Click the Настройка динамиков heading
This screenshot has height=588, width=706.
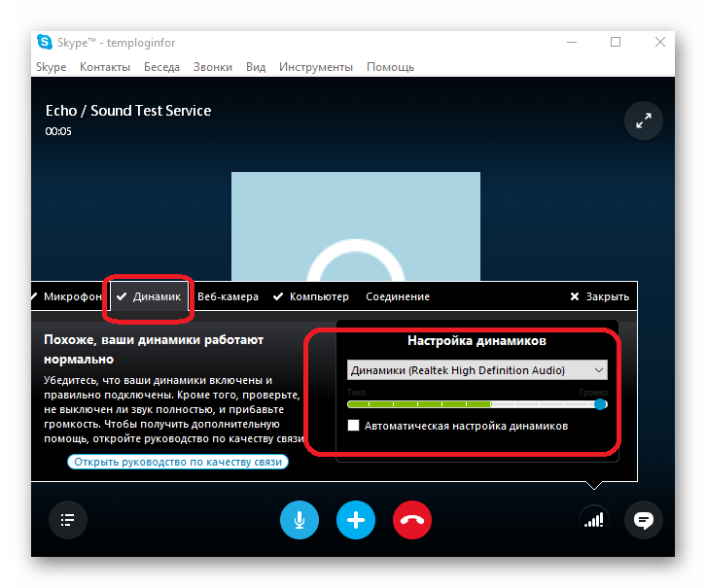pos(477,340)
